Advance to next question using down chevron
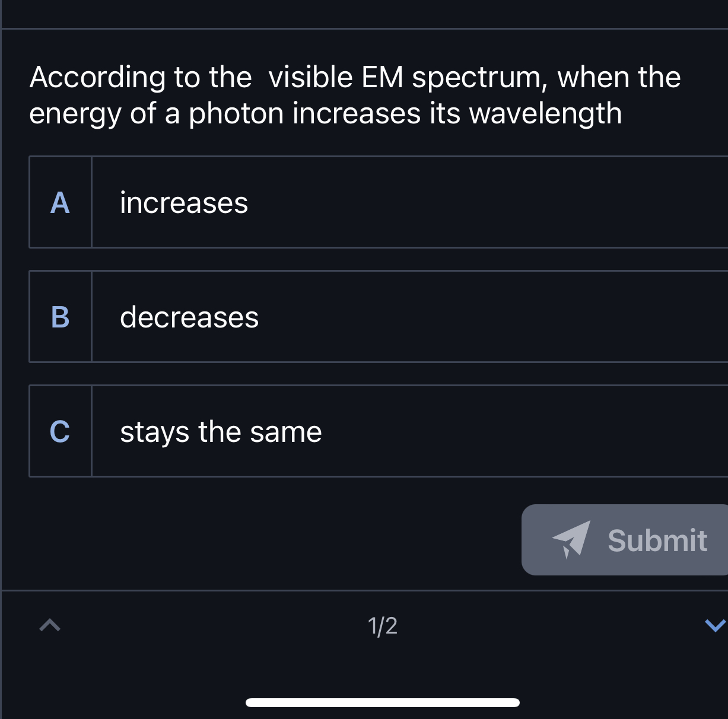Image resolution: width=728 pixels, height=719 pixels. click(x=715, y=625)
